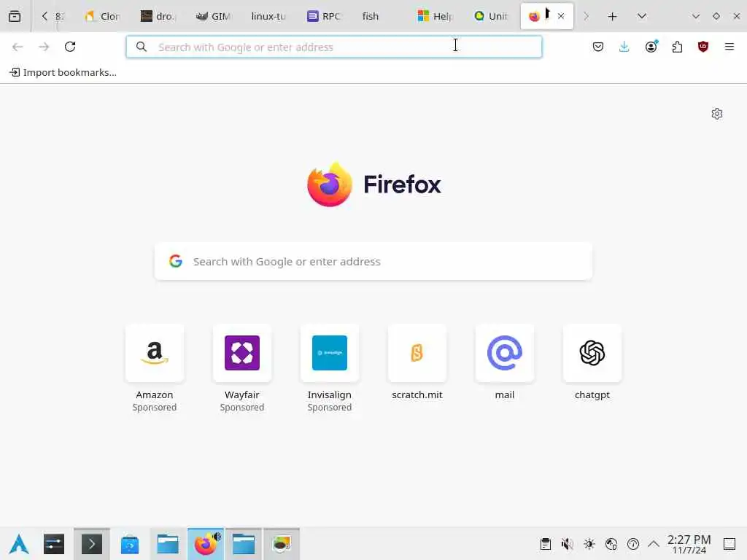
Task: Open the system settings sliders taskbar icon
Action: point(54,544)
